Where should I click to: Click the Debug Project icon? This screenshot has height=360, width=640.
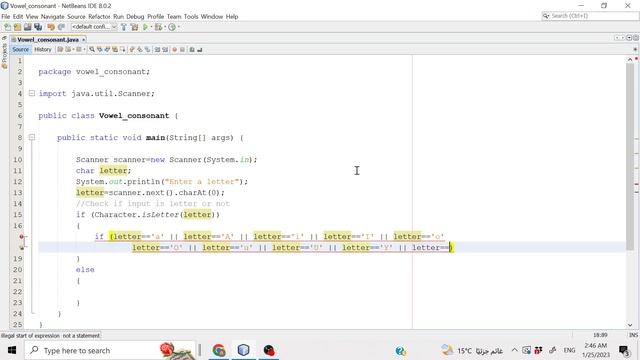pos(158,27)
